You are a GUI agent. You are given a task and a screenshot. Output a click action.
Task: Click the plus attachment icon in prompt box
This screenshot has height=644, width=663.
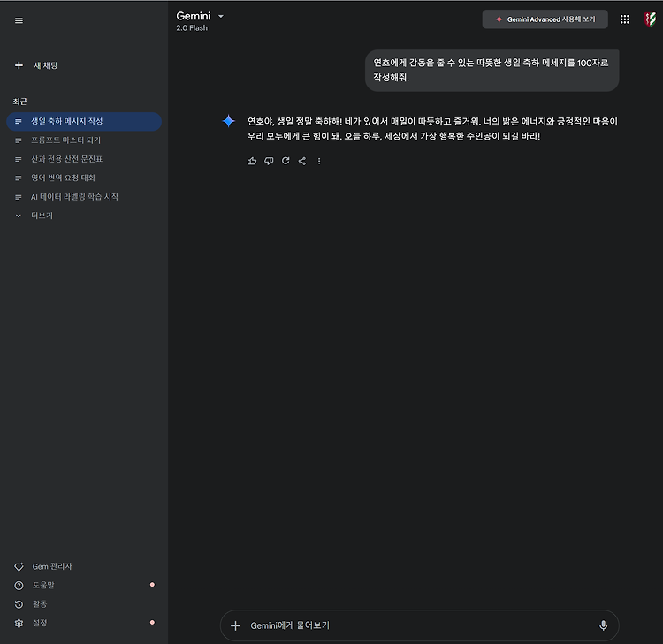(235, 625)
